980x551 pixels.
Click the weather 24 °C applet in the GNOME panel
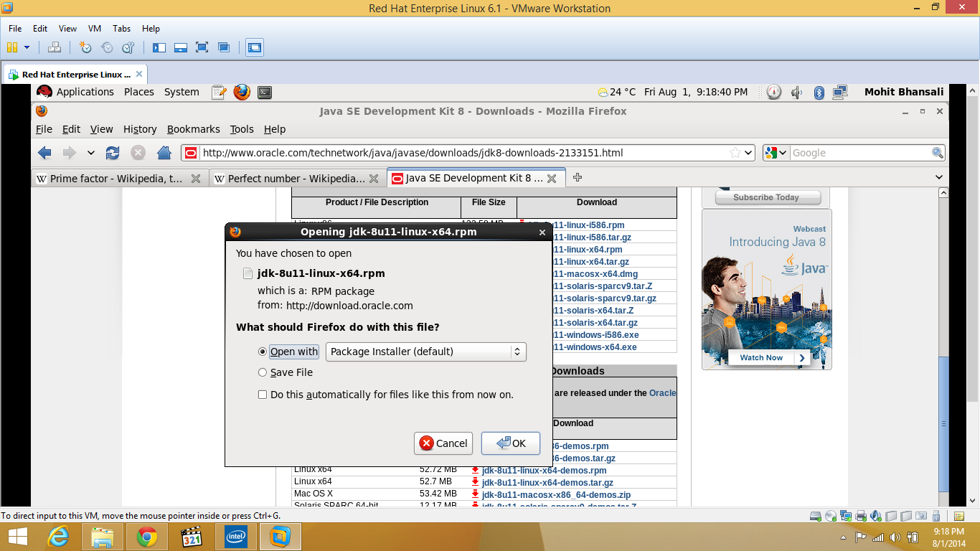pos(617,92)
